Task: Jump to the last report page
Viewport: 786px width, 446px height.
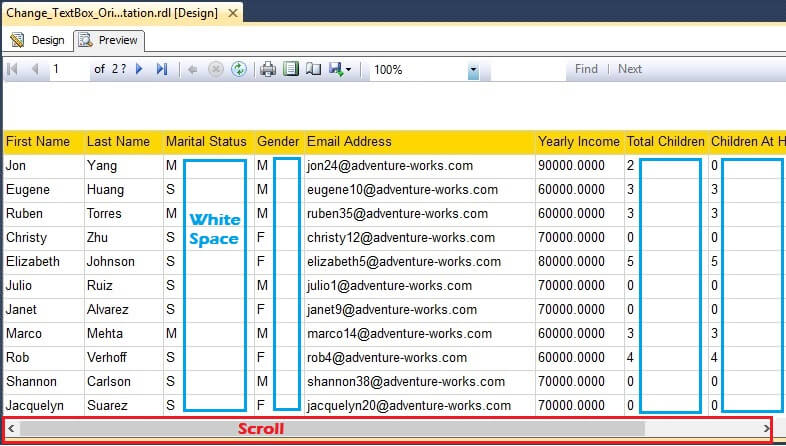Action: 161,69
